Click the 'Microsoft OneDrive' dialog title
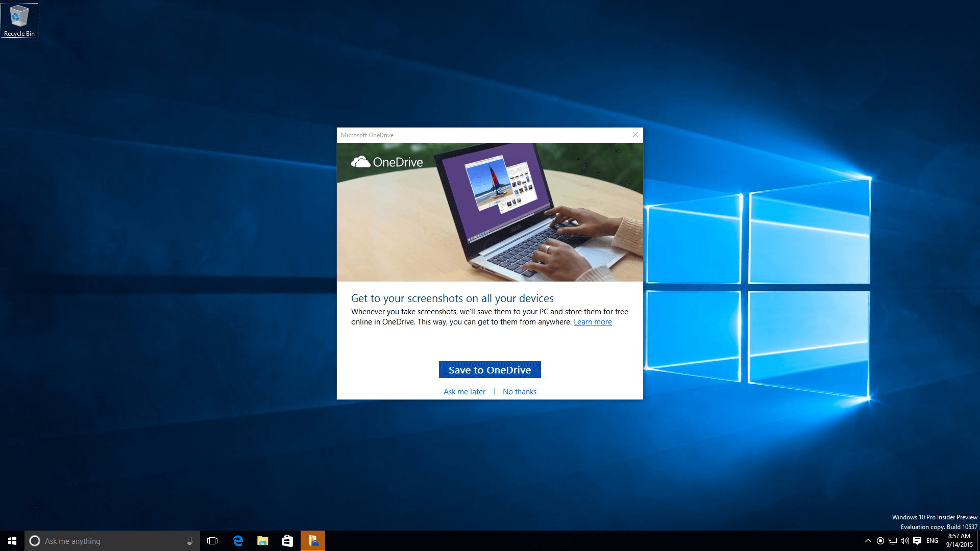The height and width of the screenshot is (551, 980). [x=367, y=135]
